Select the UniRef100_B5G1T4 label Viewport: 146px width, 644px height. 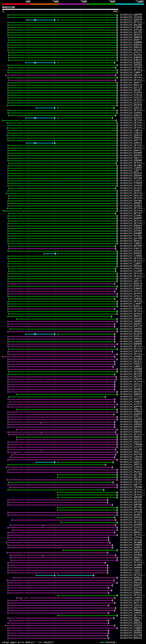[x=131, y=85]
